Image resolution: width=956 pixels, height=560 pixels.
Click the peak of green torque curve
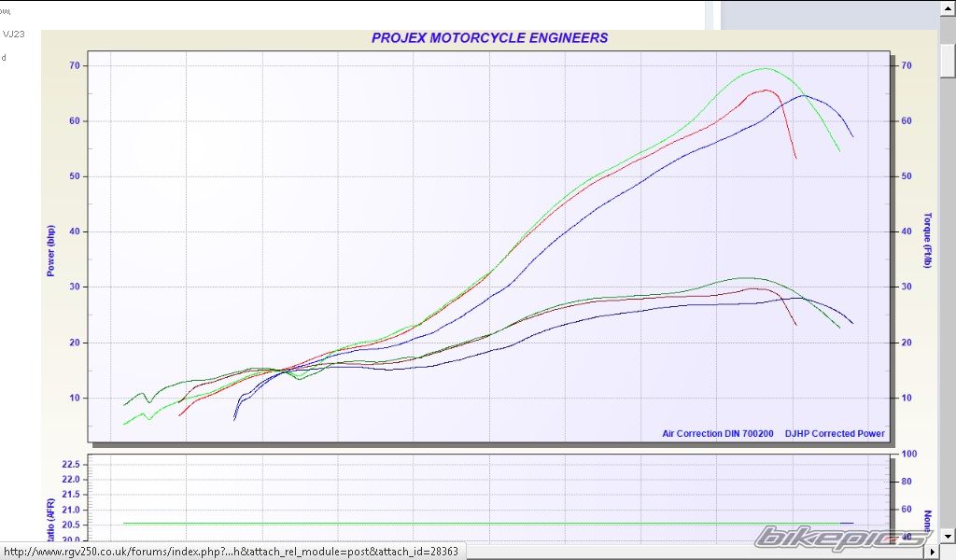pyautogui.click(x=744, y=278)
